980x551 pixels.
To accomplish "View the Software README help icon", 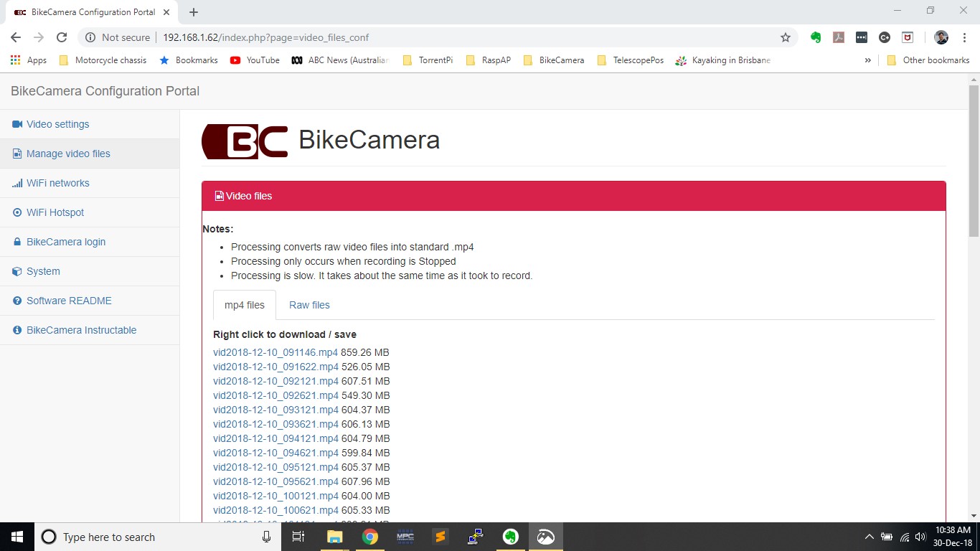I will click(x=16, y=301).
